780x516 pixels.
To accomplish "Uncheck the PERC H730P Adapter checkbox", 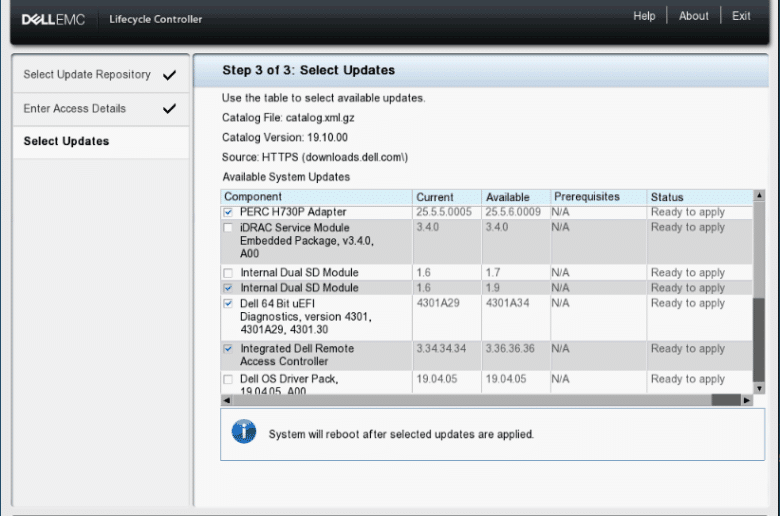I will tap(228, 212).
